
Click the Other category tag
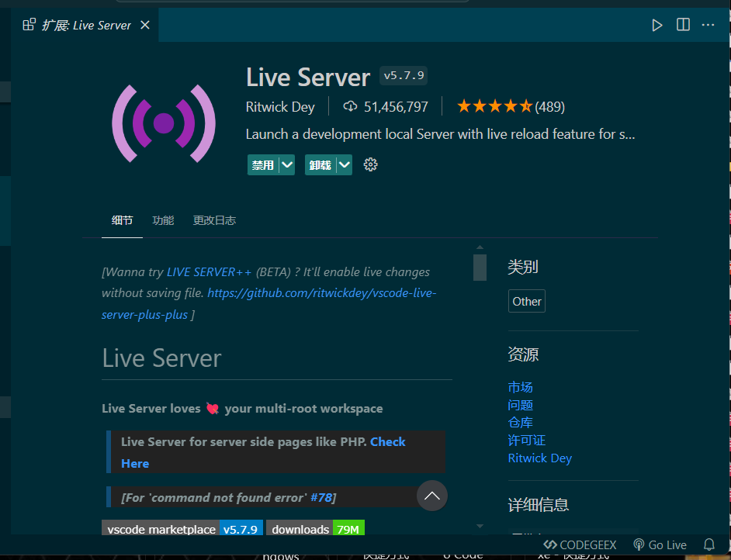(x=527, y=302)
